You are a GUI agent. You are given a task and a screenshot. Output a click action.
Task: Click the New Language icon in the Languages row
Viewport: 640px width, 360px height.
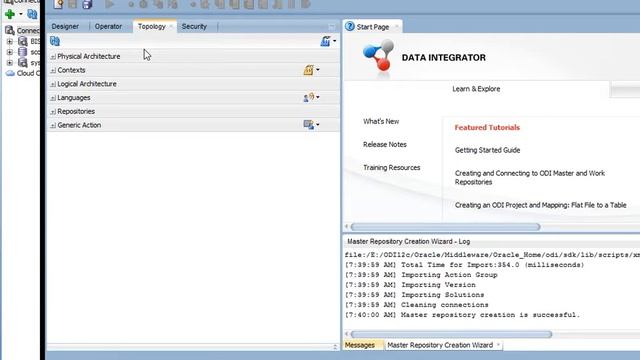click(309, 97)
